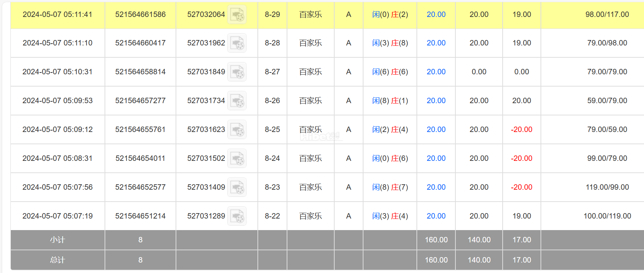The height and width of the screenshot is (273, 644).
Task: Click blue 20.00 bet amount in row 8-22
Action: pos(436,216)
